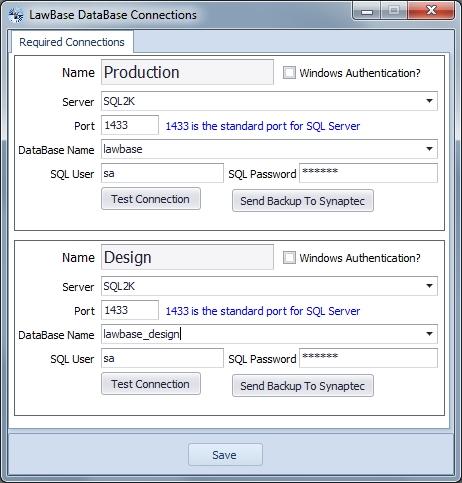The width and height of the screenshot is (462, 483).
Task: Click the Design SQL User field
Action: click(162, 358)
